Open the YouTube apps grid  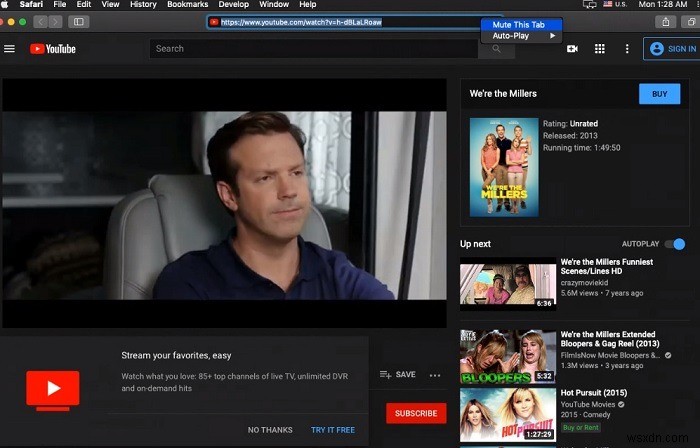tap(600, 48)
